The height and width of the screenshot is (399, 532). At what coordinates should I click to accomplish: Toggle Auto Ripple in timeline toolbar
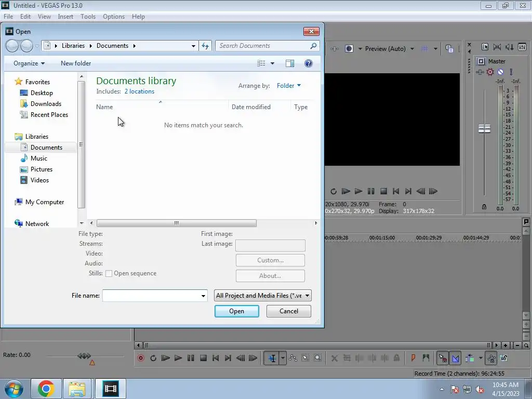tap(470, 358)
